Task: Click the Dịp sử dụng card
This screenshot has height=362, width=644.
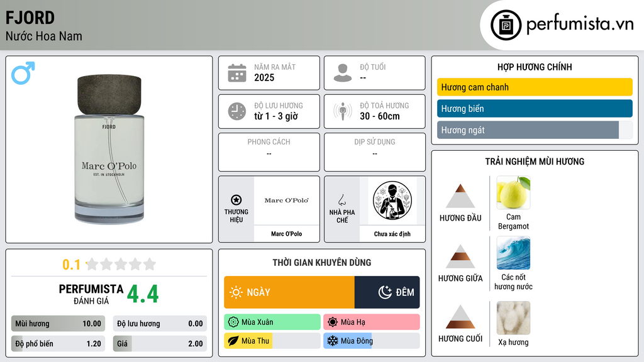Action: click(375, 152)
